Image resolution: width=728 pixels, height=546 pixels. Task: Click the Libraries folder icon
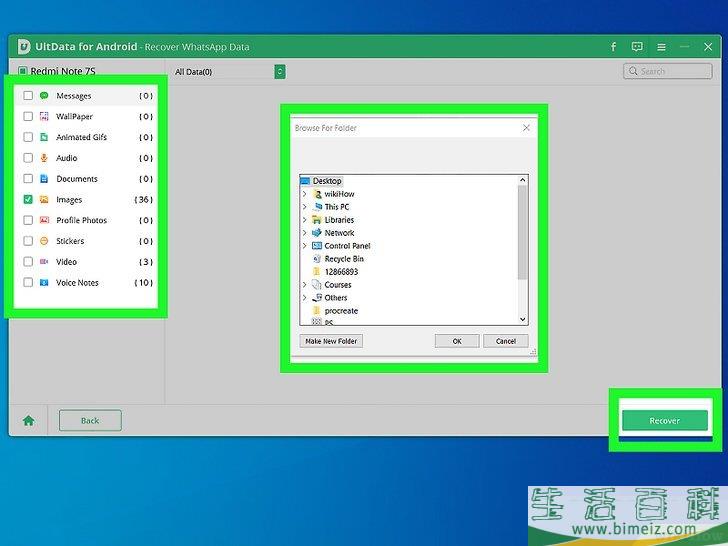[317, 220]
